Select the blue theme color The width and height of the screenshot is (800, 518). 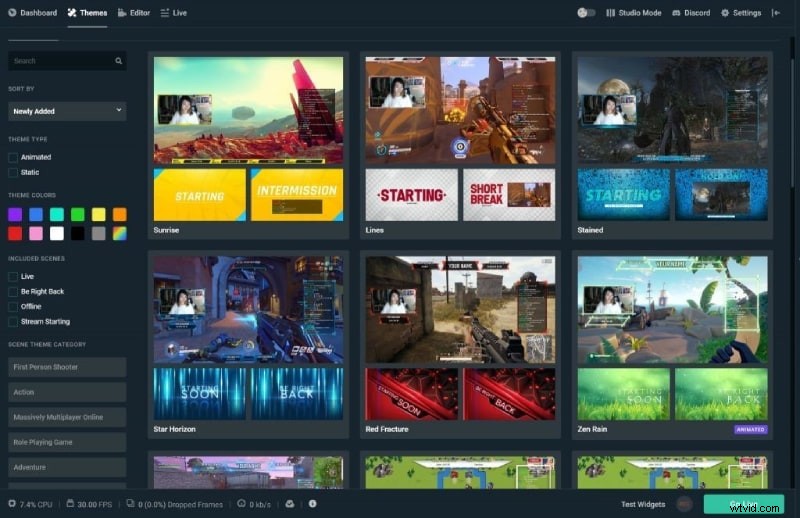pyautogui.click(x=36, y=214)
